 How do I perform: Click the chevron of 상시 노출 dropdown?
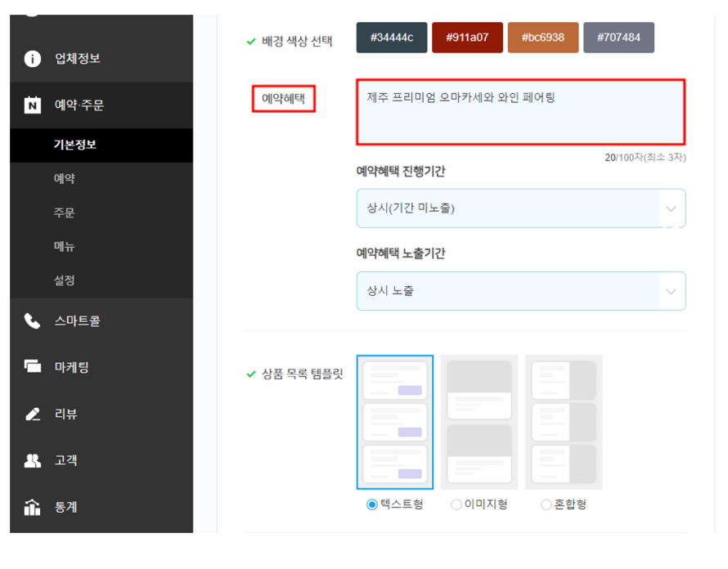[671, 292]
